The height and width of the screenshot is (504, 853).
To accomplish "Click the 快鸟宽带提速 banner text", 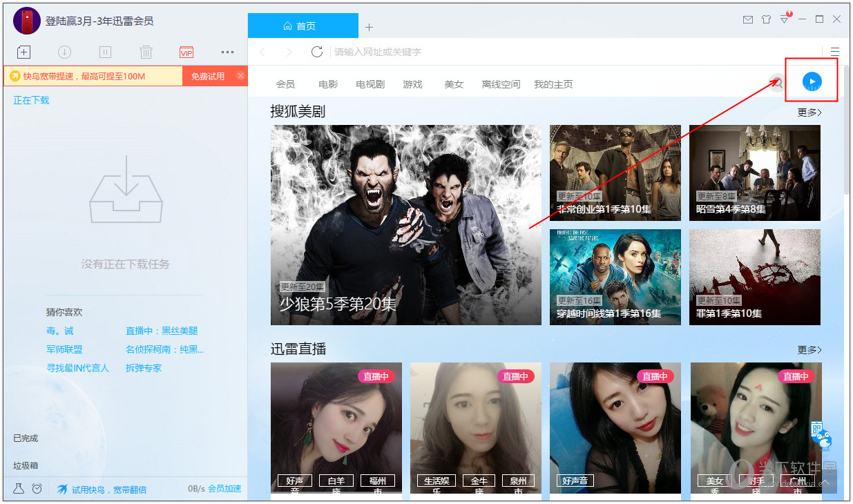I will (84, 76).
